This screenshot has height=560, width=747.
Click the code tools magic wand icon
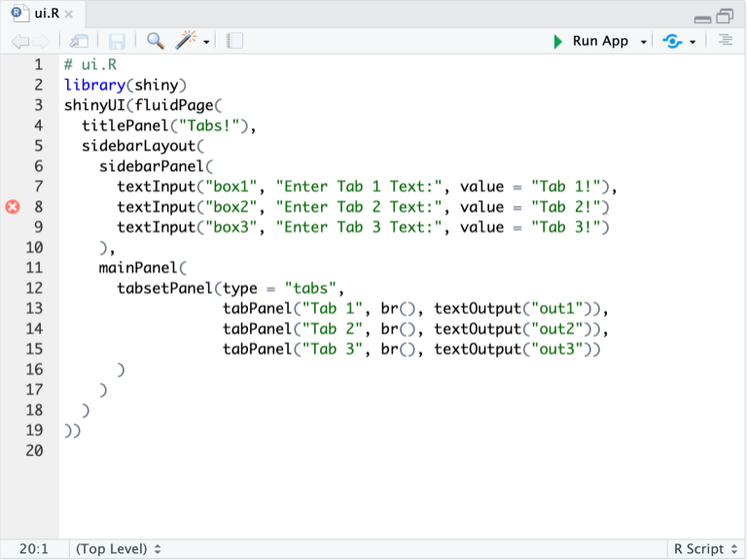(x=187, y=41)
